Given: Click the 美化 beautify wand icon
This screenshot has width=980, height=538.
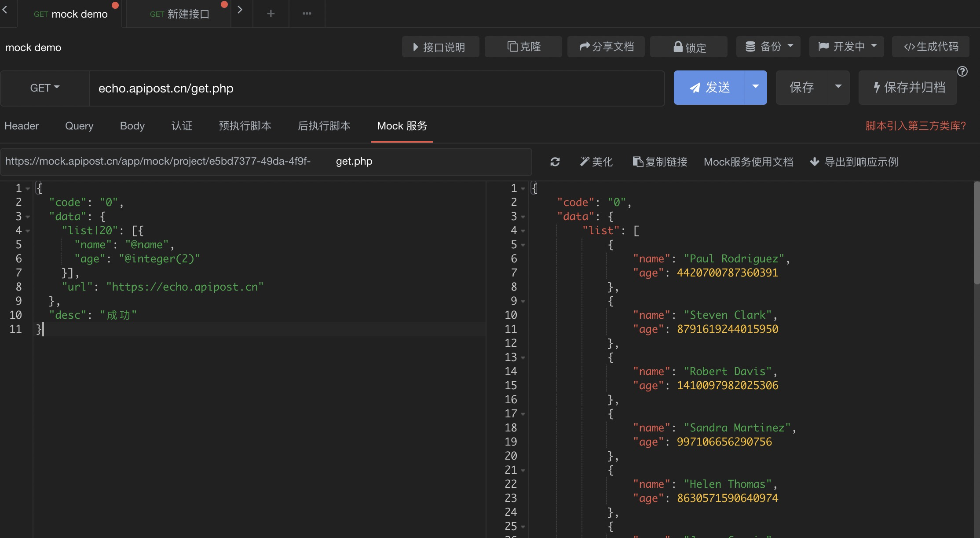Looking at the screenshot, I should tap(584, 162).
